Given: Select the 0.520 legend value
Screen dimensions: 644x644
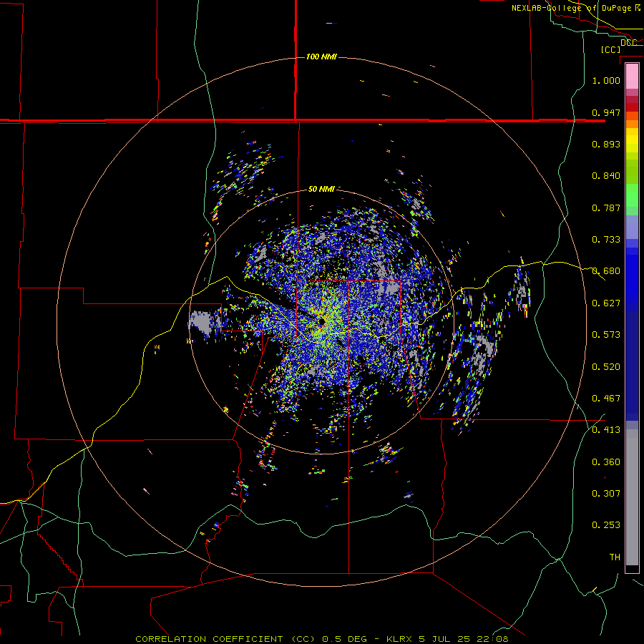Looking at the screenshot, I should (x=606, y=367).
